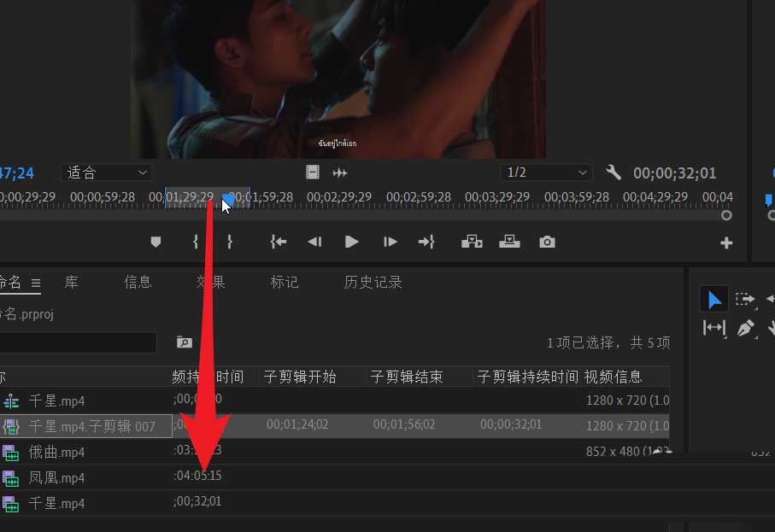Screen dimensions: 775x532
Task: Click the subclip icon beside 子剪辑 007
Action: [11, 427]
